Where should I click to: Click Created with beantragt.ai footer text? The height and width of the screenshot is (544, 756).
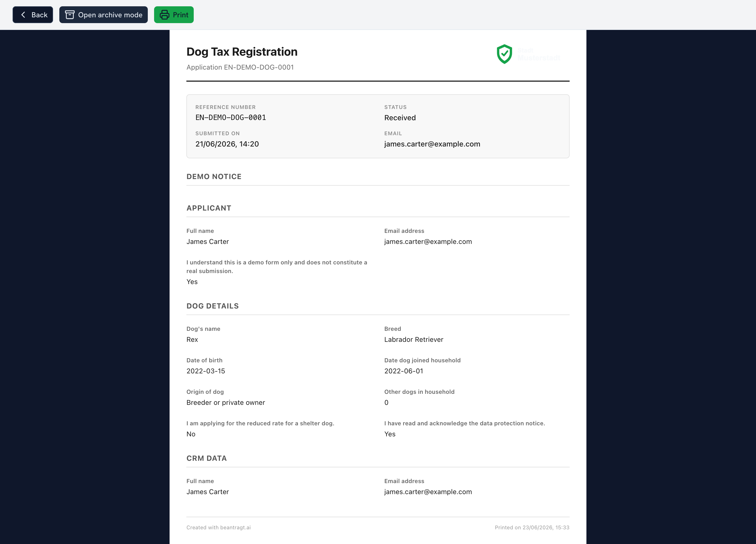point(218,527)
